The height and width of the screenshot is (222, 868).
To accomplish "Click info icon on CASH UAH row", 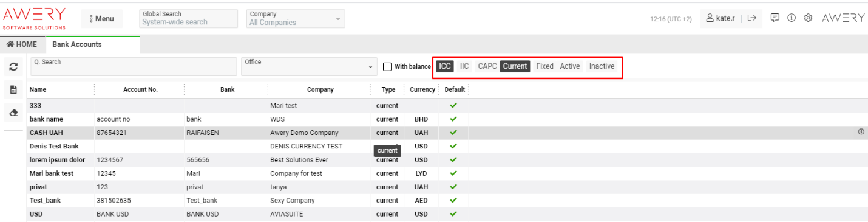I will click(x=861, y=132).
